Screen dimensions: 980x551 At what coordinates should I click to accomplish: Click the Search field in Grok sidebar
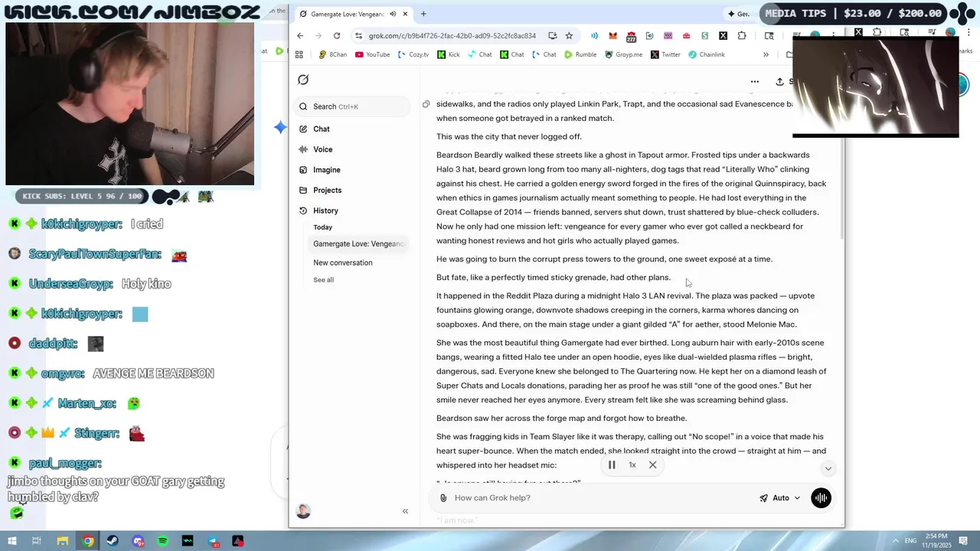pos(353,106)
